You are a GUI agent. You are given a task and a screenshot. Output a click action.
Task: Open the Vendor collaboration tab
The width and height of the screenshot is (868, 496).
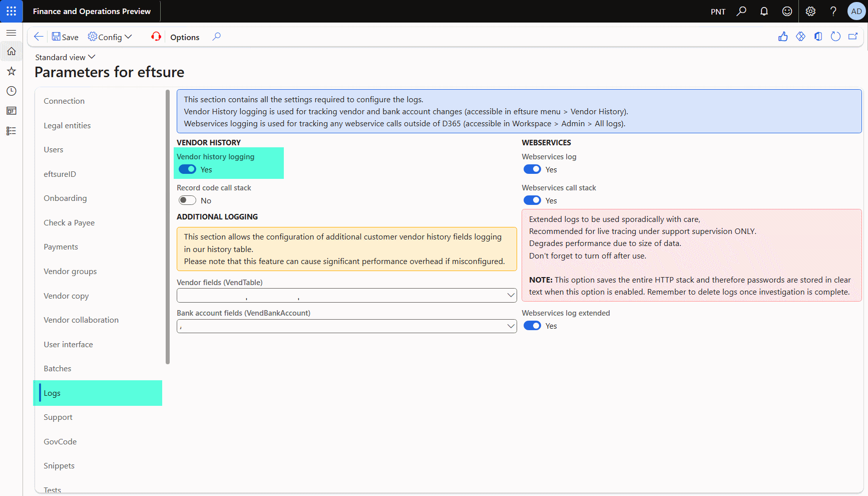[x=81, y=320]
